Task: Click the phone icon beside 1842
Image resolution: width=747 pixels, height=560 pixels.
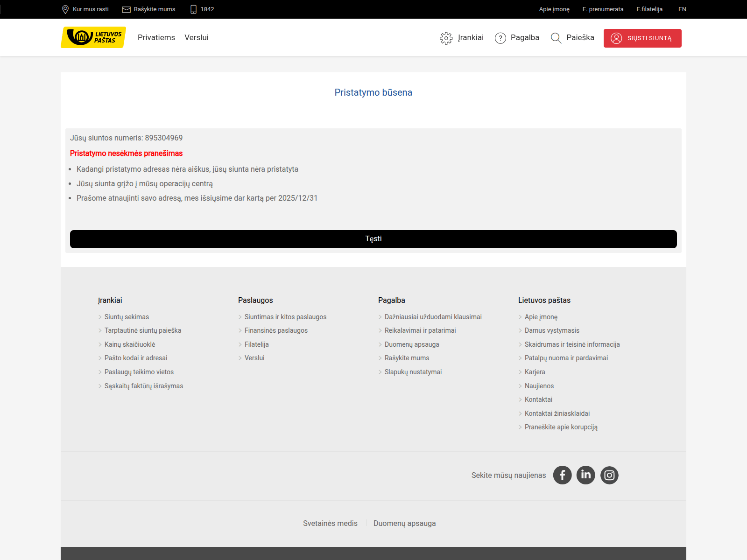Action: [194, 9]
